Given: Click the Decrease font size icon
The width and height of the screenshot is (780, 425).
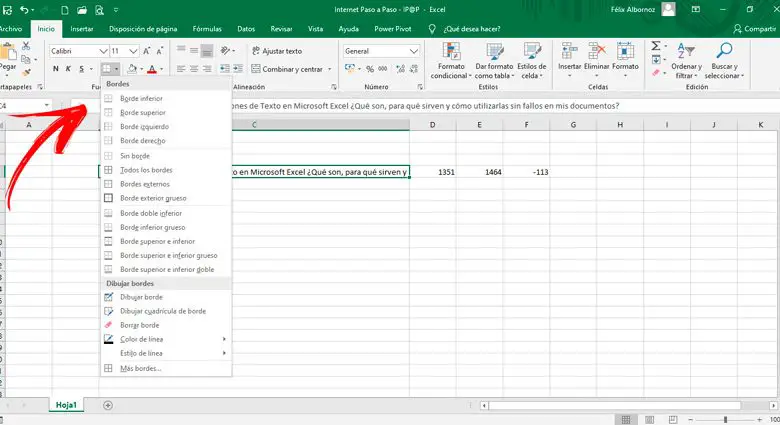Looking at the screenshot, I should [x=159, y=51].
